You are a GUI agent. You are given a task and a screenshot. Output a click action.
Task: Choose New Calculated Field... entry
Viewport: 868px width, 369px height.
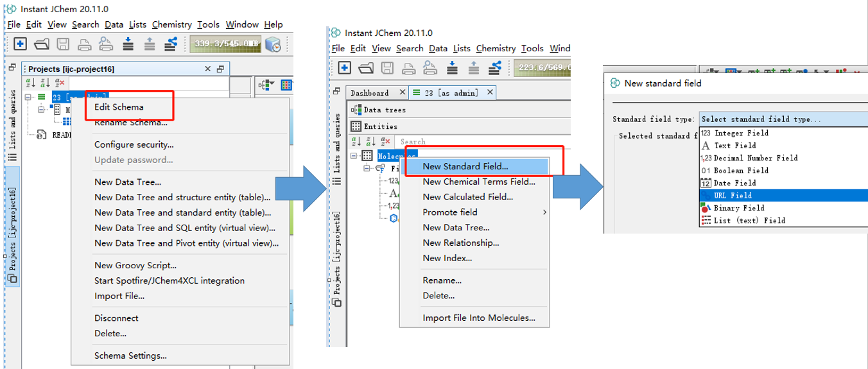pyautogui.click(x=467, y=197)
